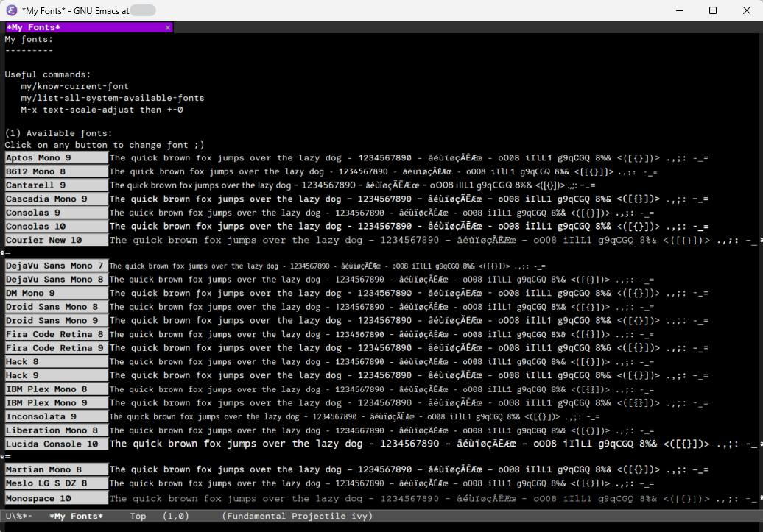This screenshot has width=763, height=532.
Task: Close the *My Fonts* tab
Action: (168, 27)
